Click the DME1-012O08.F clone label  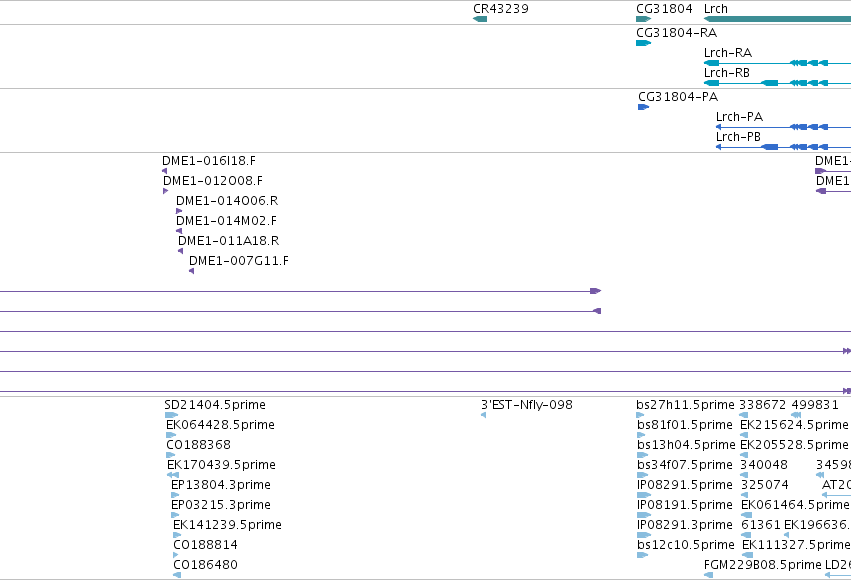click(x=213, y=181)
